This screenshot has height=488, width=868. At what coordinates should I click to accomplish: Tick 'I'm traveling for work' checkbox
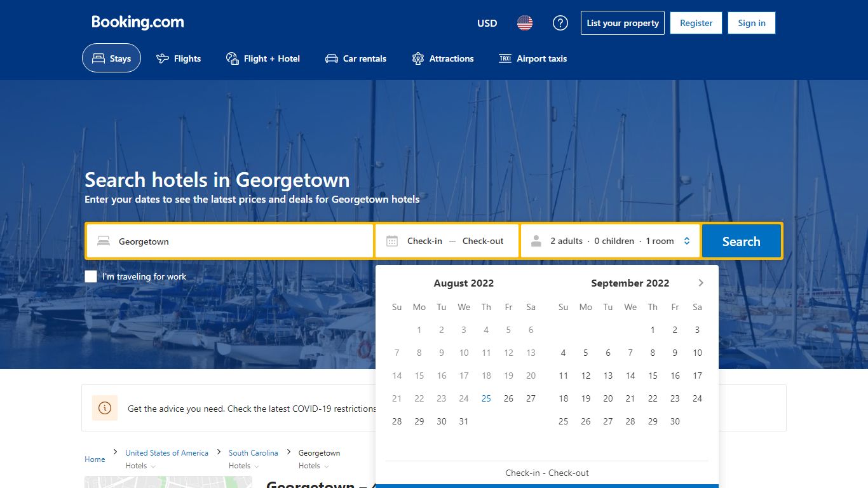[91, 276]
